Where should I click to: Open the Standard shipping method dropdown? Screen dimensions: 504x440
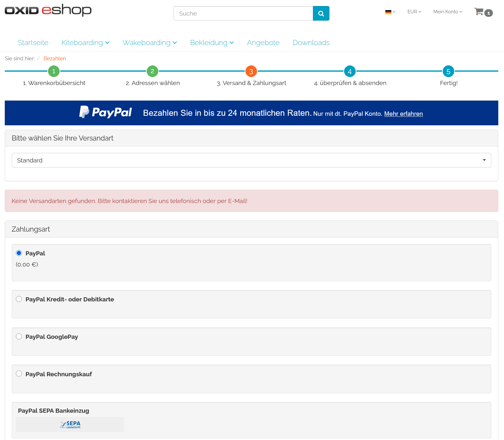(x=251, y=160)
